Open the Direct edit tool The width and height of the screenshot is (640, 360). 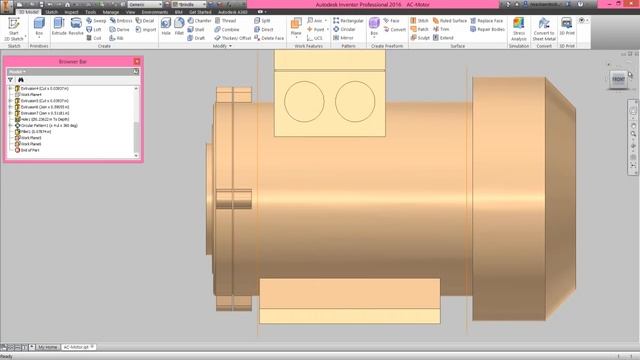click(x=264, y=29)
